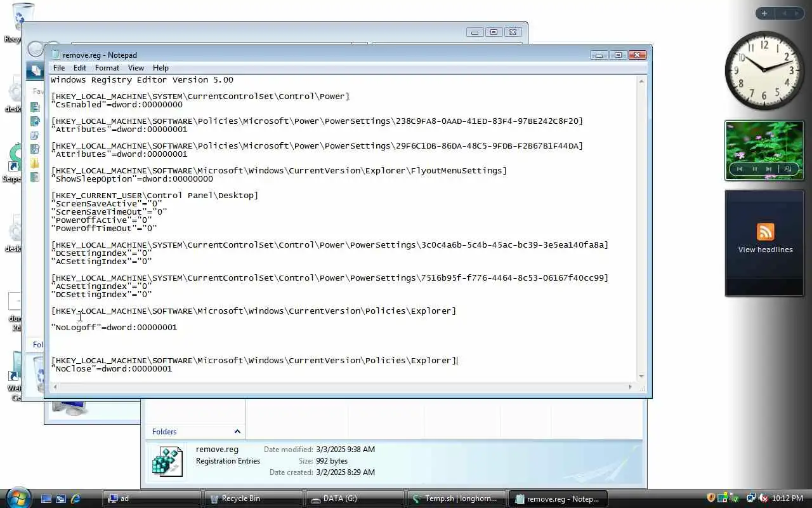This screenshot has width=812, height=508.
Task: Click the "PowerOffActive"="0" line
Action: tap(101, 220)
